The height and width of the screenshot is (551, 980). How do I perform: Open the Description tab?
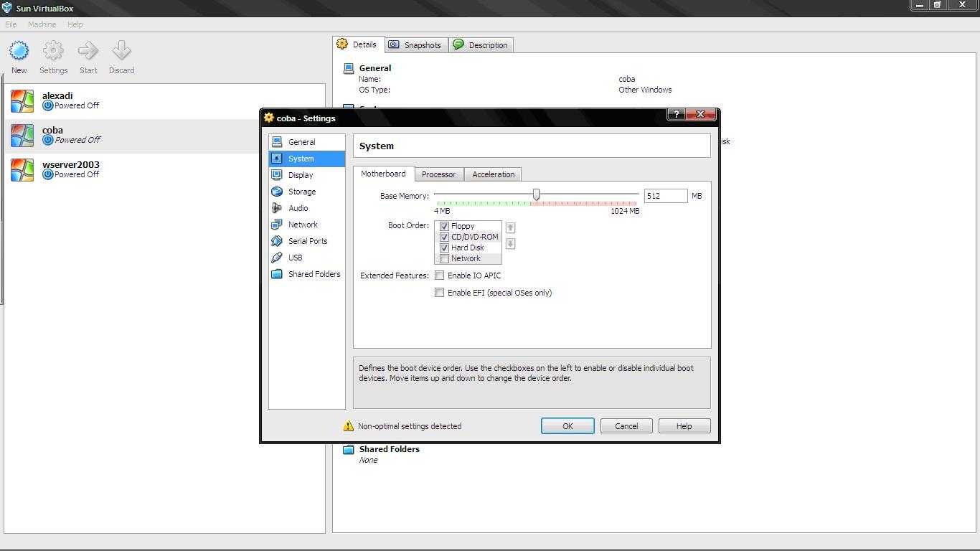coord(481,44)
